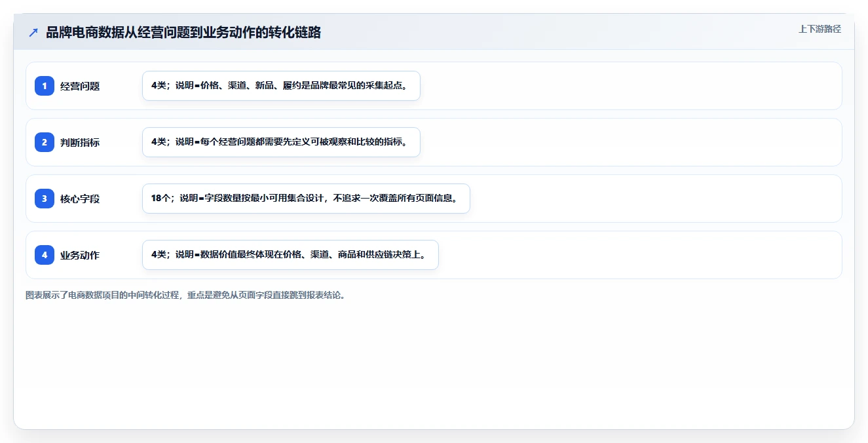Click the box mentioning 供应链决策
The height and width of the screenshot is (443, 868).
(290, 255)
